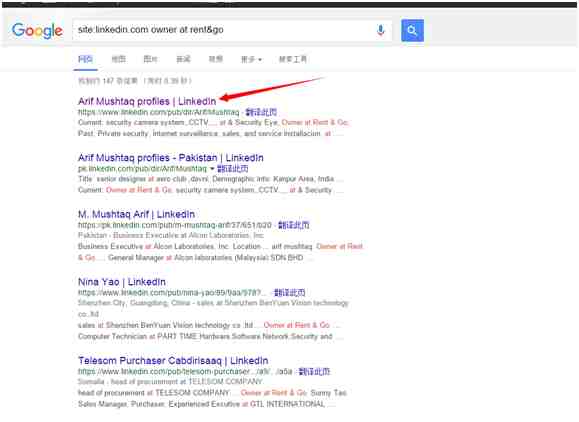Click the result count line mentioning 147 results

pyautogui.click(x=135, y=80)
